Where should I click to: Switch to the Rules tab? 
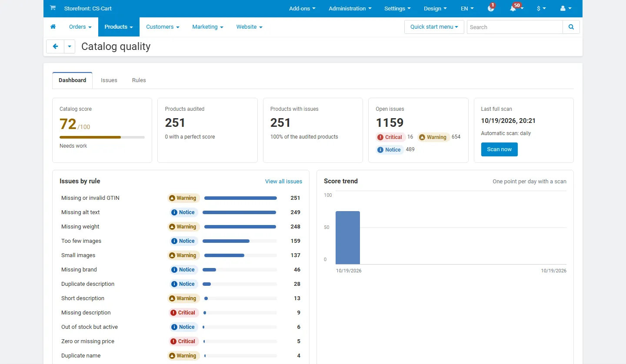pyautogui.click(x=139, y=80)
